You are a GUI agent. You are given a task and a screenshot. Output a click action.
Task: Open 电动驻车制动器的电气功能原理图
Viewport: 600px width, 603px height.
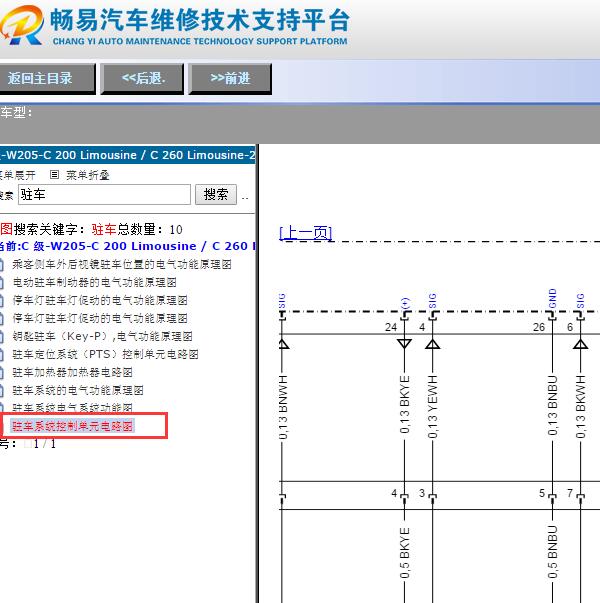click(x=95, y=282)
